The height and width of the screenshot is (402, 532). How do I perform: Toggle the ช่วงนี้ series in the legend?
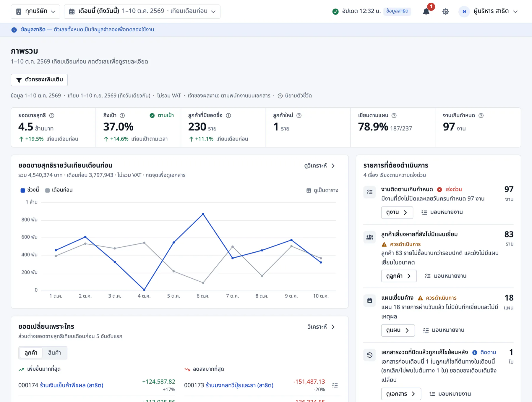[30, 190]
